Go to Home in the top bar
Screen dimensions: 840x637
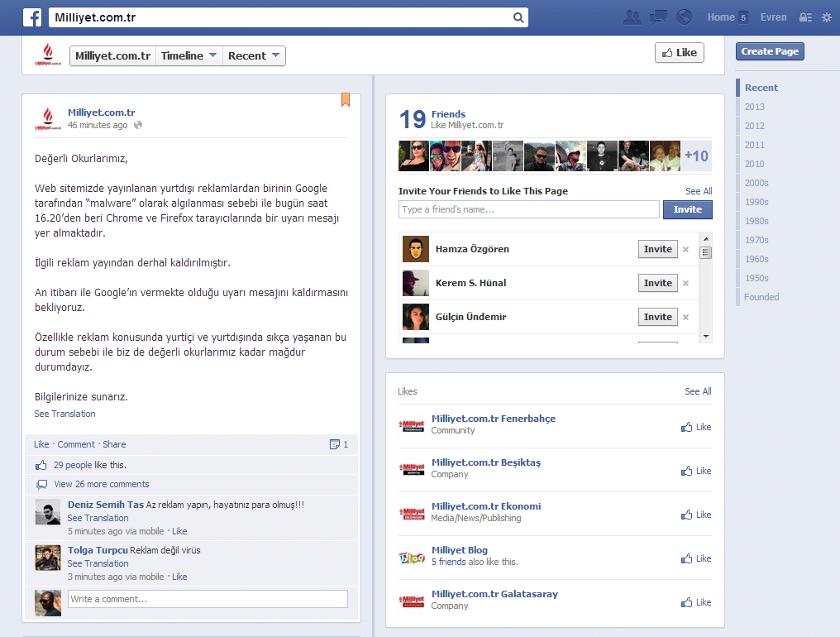tap(721, 17)
